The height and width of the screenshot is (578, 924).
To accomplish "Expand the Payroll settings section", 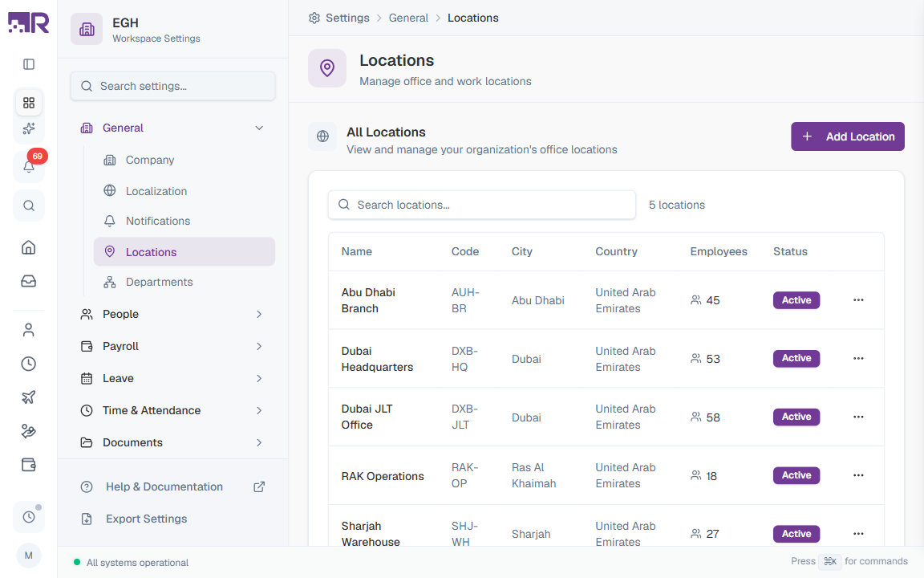I will coord(172,346).
